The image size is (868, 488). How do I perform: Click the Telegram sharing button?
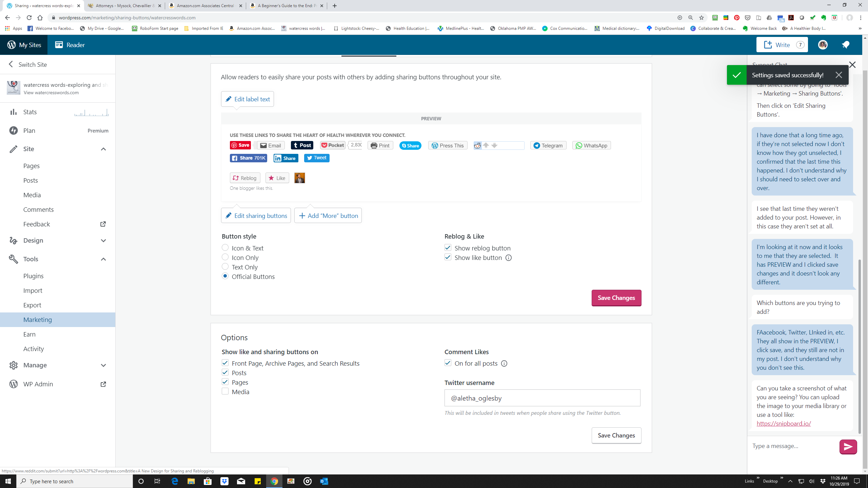tap(548, 145)
